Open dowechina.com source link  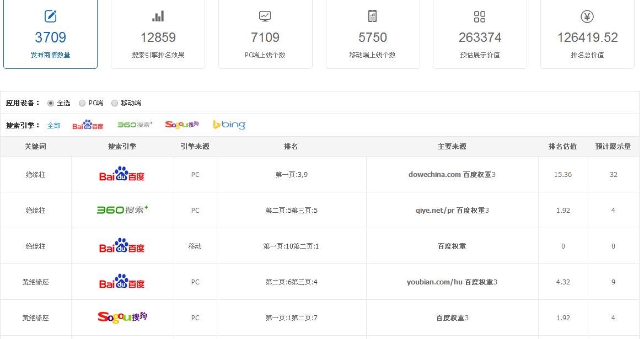click(x=434, y=175)
